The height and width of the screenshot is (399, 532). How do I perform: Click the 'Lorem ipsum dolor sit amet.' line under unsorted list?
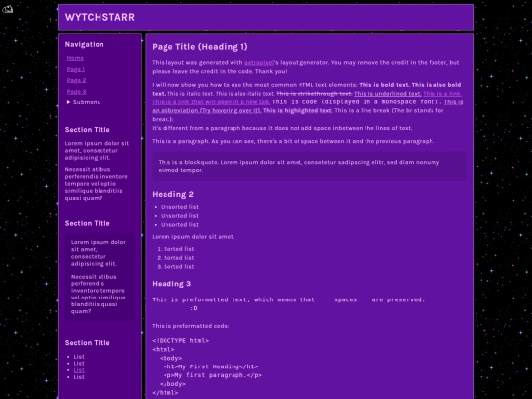point(193,237)
